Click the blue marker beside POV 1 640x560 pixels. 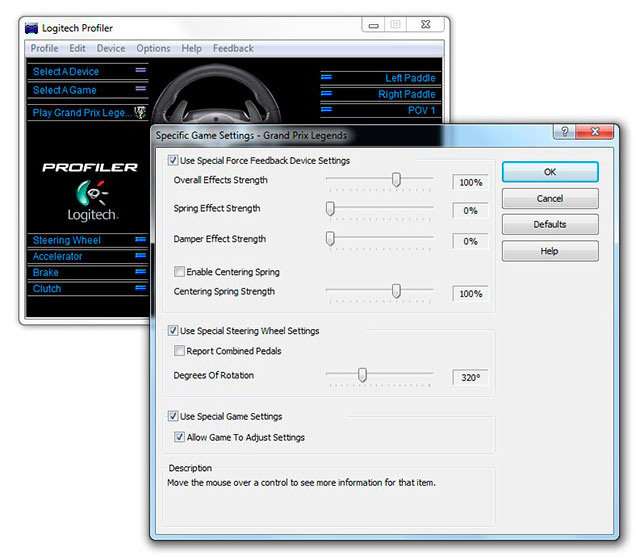point(326,109)
